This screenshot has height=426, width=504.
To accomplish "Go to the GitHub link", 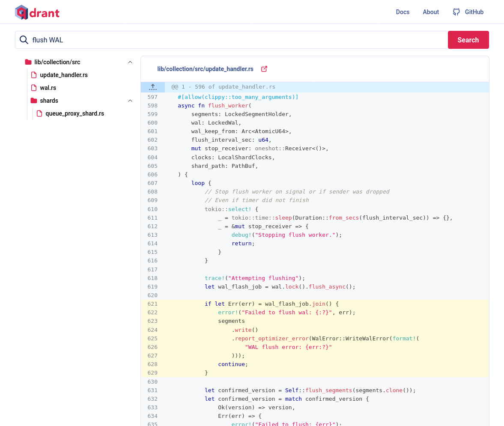I will click(x=474, y=12).
